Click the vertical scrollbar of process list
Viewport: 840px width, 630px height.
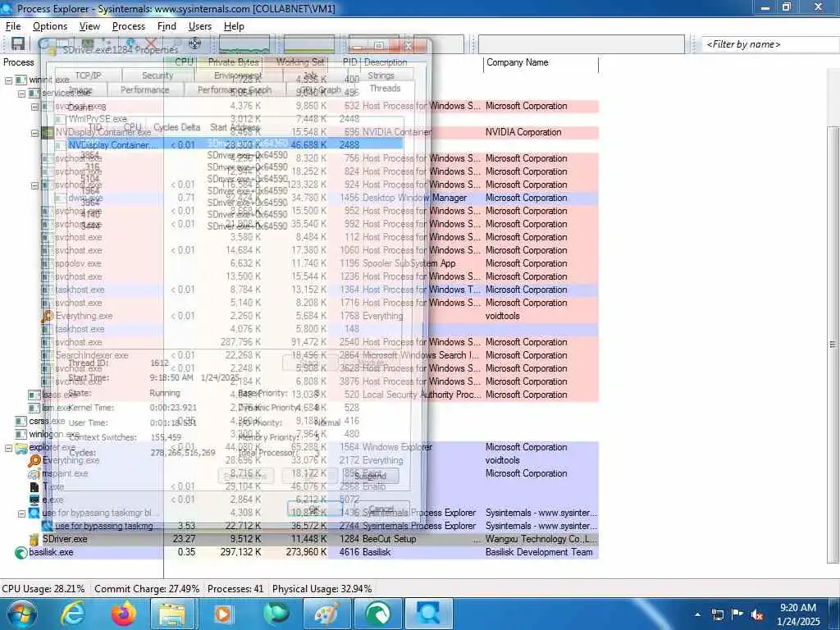pos(833,345)
